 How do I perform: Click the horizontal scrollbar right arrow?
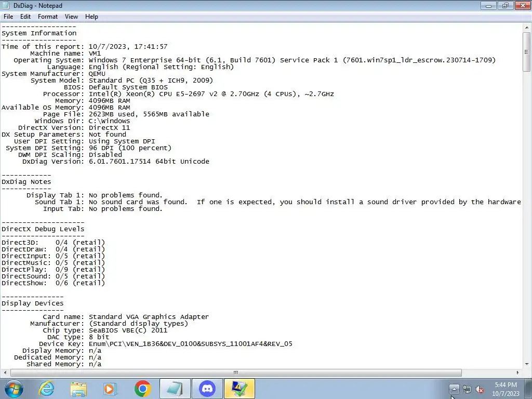click(517, 373)
